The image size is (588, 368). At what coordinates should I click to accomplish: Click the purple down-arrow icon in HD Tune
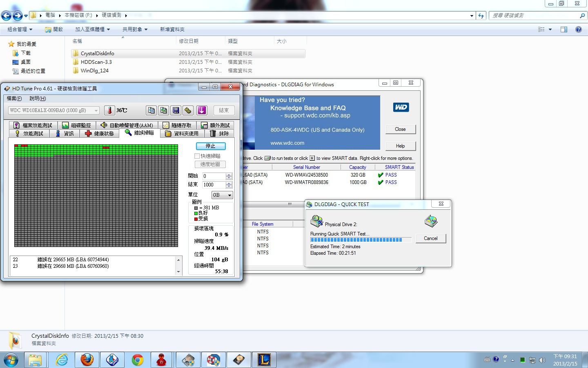202,110
